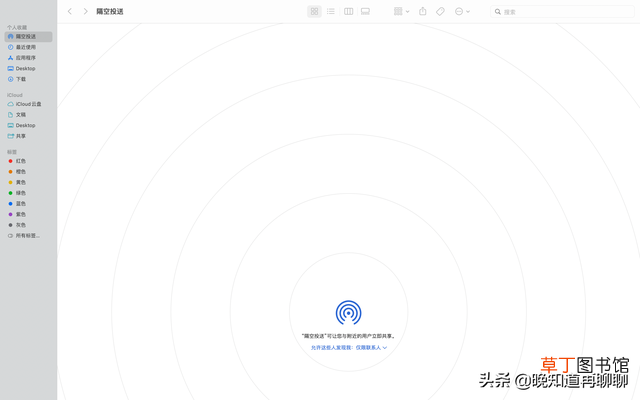Open 下载 folder in the sidebar
This screenshot has height=400, width=640.
[x=29, y=79]
